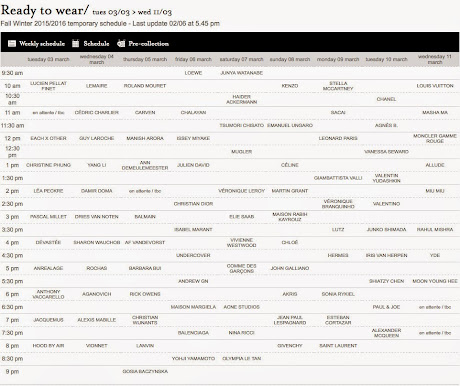Click the LEONARD PARIS entry

pos(338,138)
